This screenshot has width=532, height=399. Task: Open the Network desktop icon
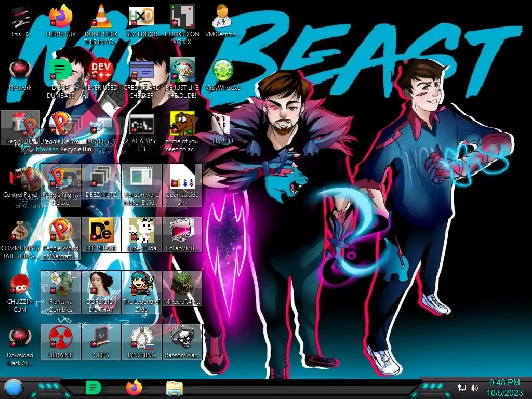coord(20,75)
